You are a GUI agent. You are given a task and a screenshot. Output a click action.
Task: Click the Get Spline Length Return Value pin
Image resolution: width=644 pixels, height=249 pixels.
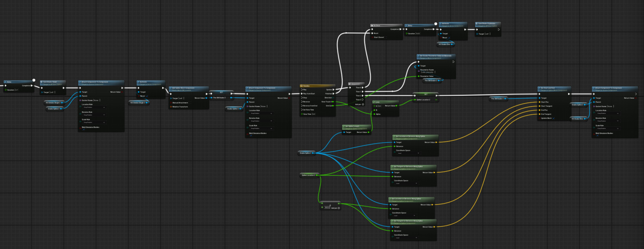[x=368, y=132]
